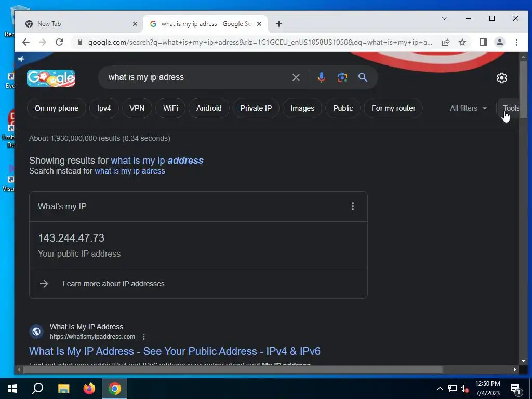
Task: Go back with the browser back arrow
Action: (26, 42)
